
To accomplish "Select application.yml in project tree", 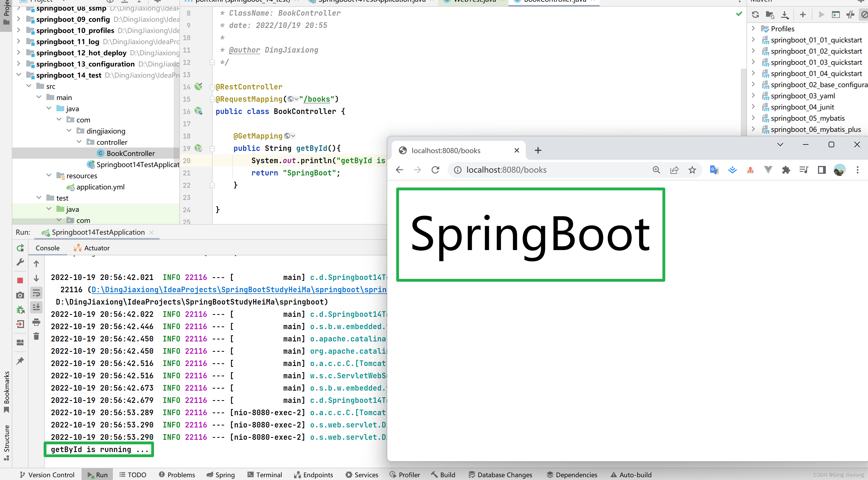I will coord(100,187).
